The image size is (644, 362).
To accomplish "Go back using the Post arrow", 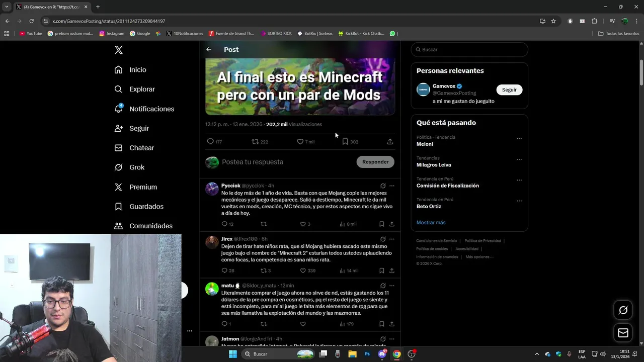I will click(209, 49).
